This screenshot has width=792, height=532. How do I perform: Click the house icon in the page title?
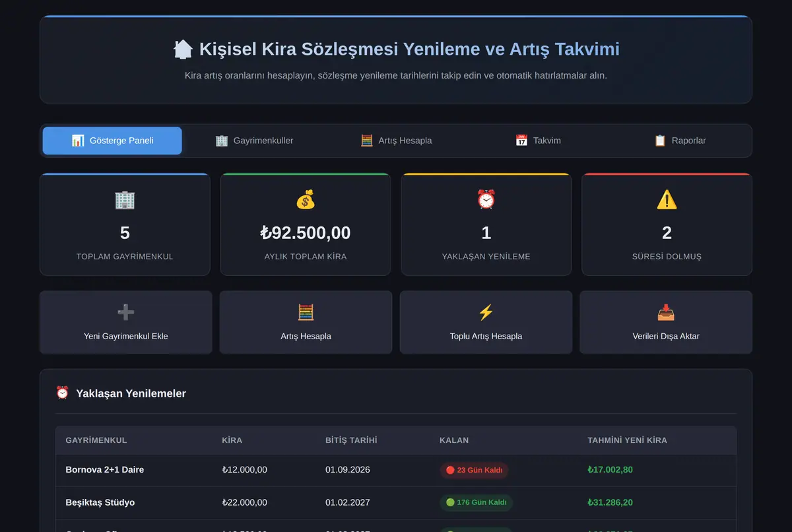[x=183, y=49]
